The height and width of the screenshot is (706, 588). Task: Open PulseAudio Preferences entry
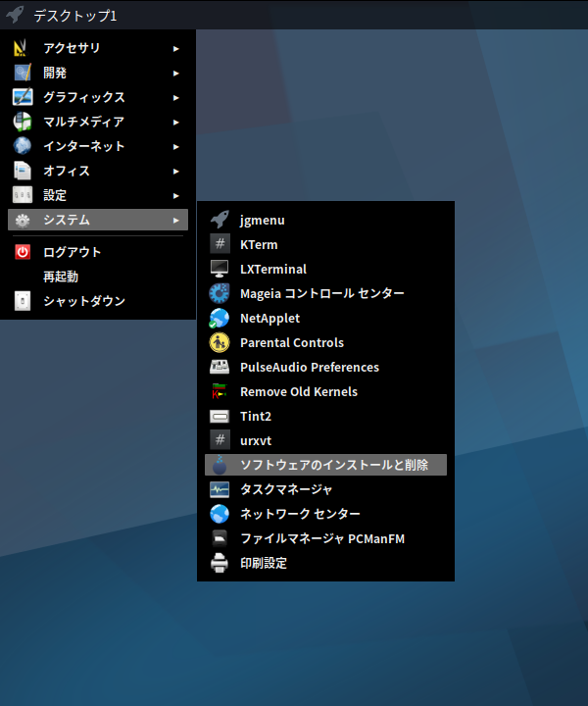click(x=325, y=368)
